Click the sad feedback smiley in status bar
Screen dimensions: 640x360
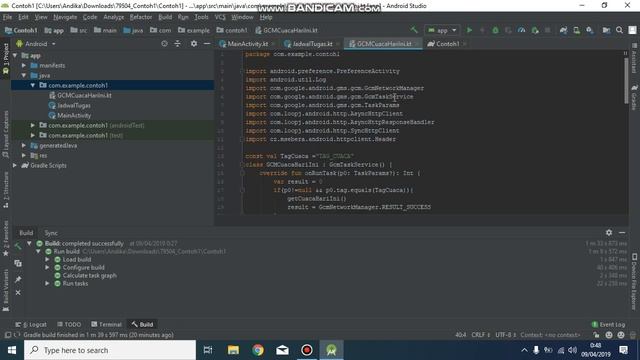(x=621, y=335)
